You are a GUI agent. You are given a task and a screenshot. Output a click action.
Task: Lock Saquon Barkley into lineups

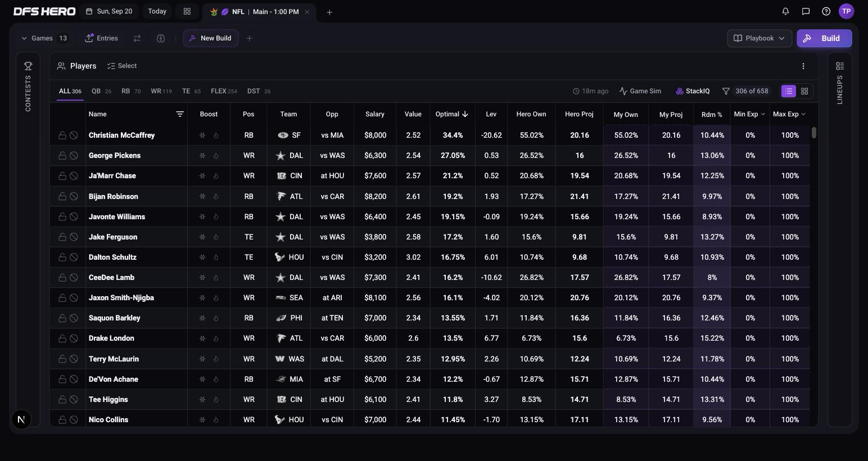(x=62, y=318)
